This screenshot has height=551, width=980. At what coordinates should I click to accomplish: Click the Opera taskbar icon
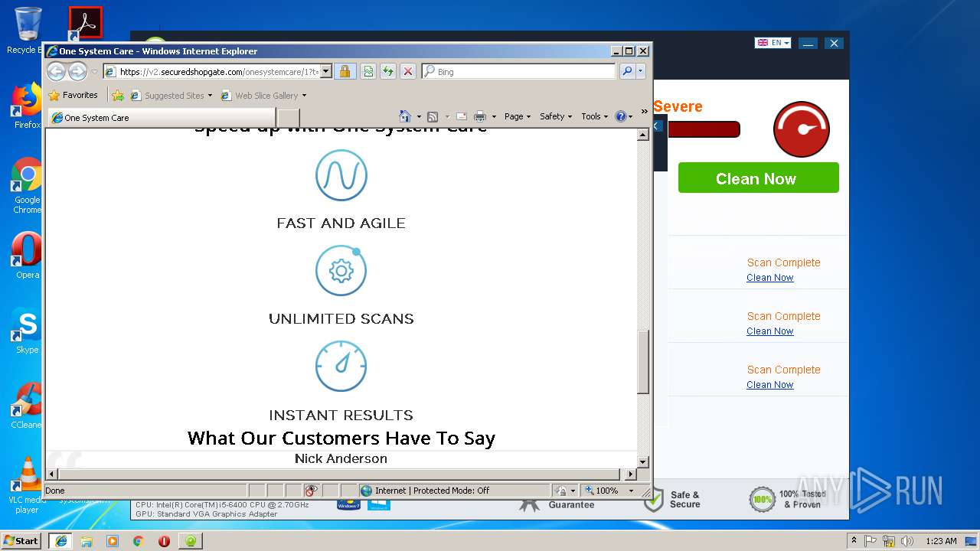(164, 540)
